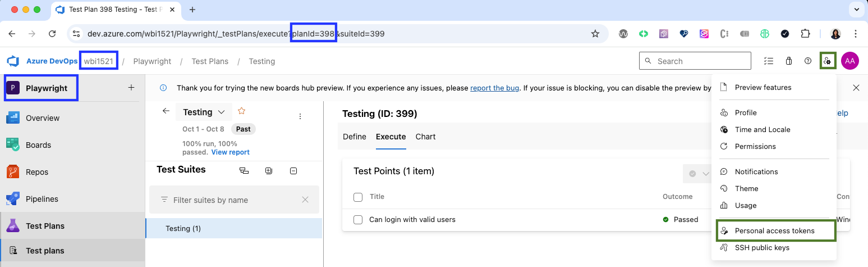Switch to the Define tab
This screenshot has height=267, width=868.
354,137
